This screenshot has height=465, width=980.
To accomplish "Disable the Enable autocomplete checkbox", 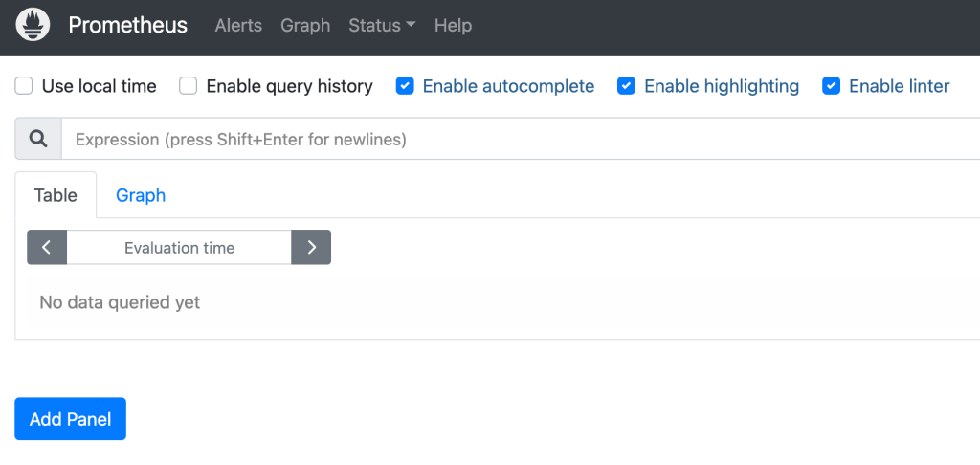I will (x=405, y=86).
